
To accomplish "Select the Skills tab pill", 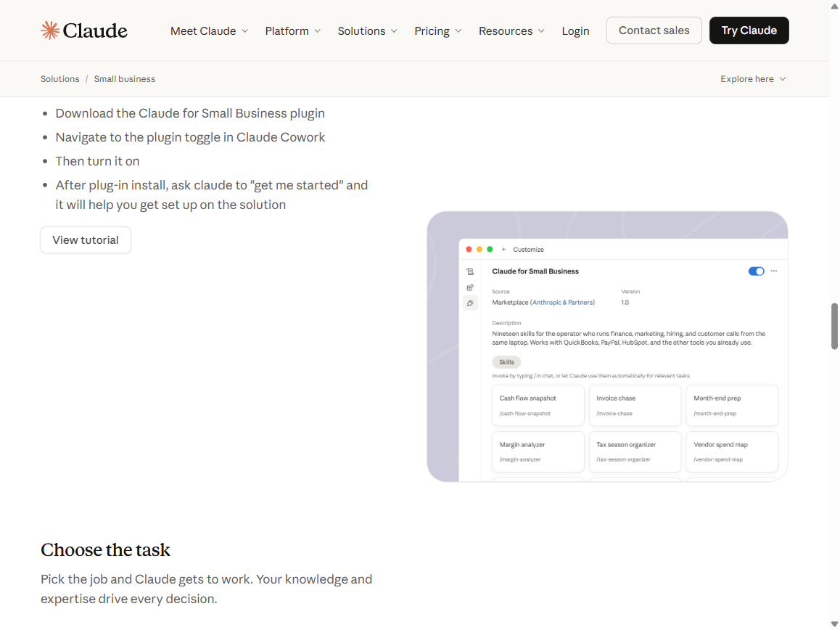I will (x=506, y=362).
